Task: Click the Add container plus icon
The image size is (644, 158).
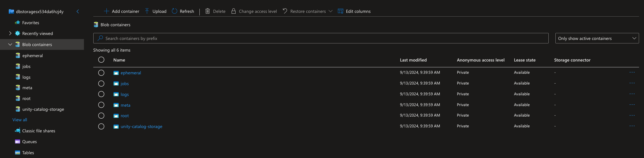Action: [x=106, y=11]
